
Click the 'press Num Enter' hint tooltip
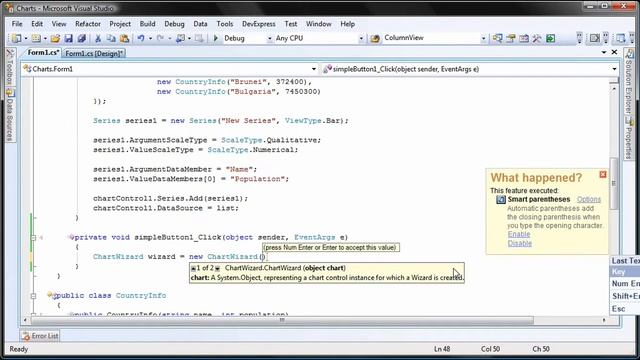(x=331, y=247)
